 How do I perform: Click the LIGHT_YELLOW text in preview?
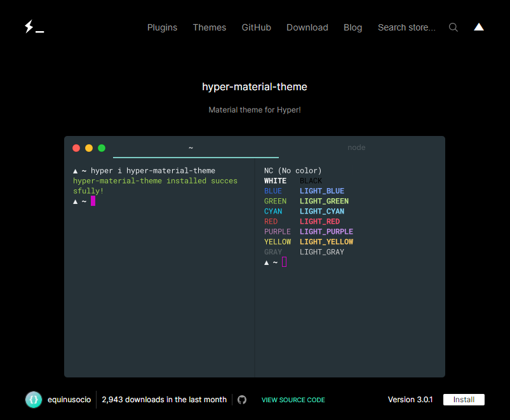(x=326, y=241)
